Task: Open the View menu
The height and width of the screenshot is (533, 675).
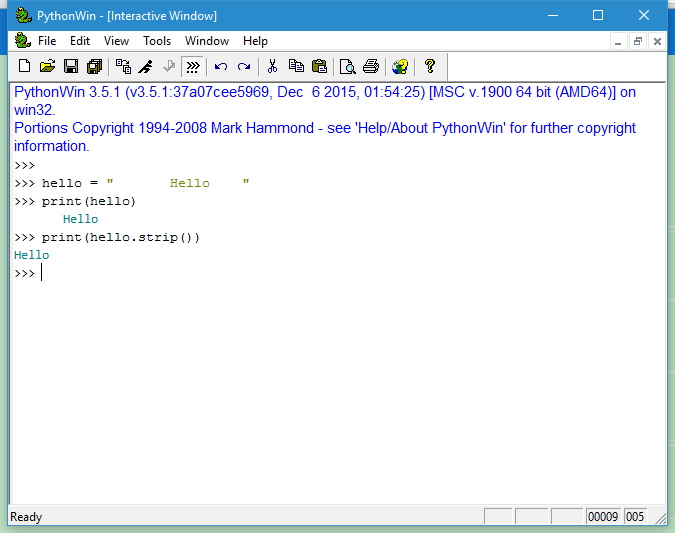Action: pos(116,41)
